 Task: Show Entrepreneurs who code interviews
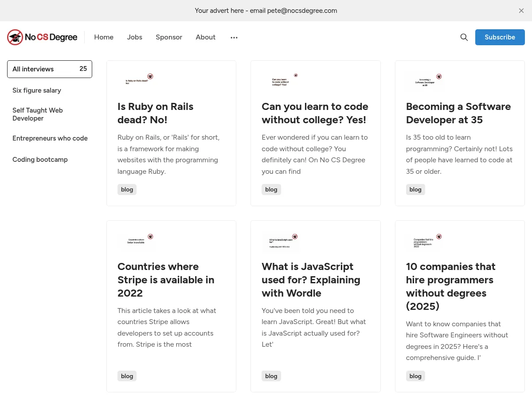click(50, 138)
